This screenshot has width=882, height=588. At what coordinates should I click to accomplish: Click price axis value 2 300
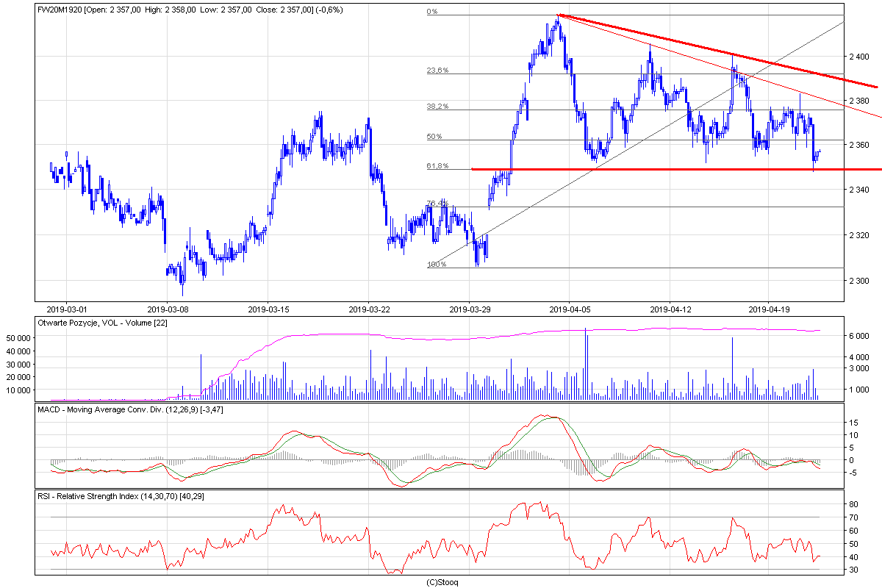860,281
